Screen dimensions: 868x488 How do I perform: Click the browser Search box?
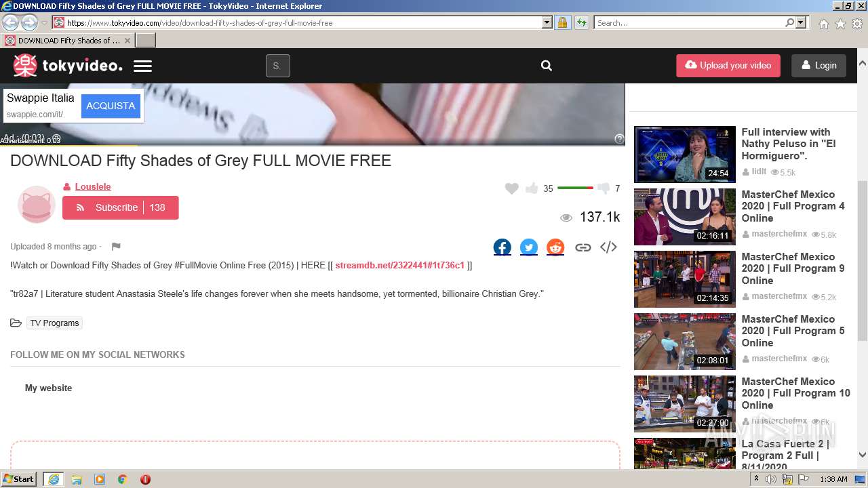pos(690,23)
